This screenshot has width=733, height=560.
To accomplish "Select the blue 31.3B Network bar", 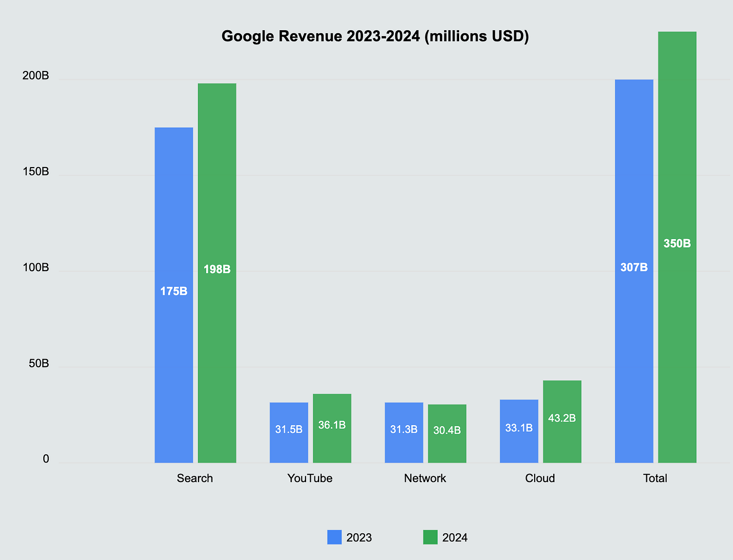I will tap(404, 430).
